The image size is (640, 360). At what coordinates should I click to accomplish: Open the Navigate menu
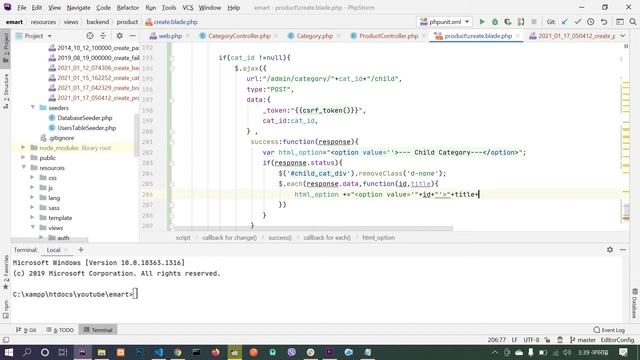(x=78, y=7)
